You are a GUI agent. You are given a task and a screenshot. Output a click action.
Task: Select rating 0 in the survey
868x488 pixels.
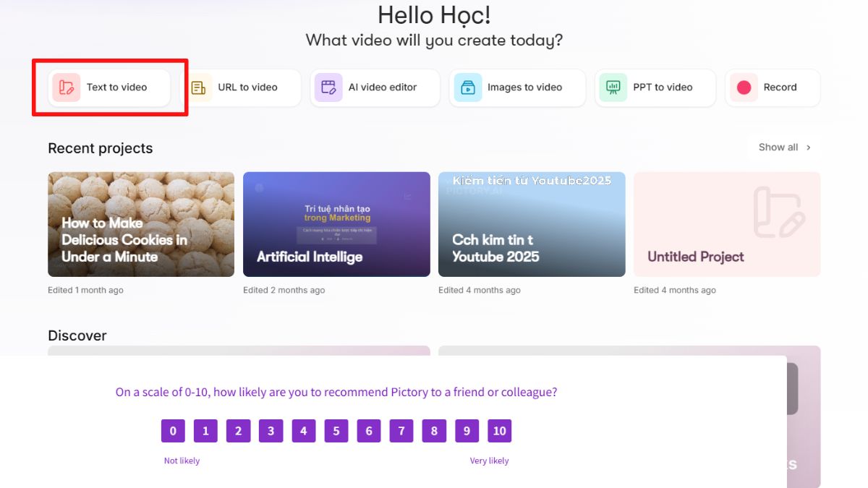tap(173, 431)
